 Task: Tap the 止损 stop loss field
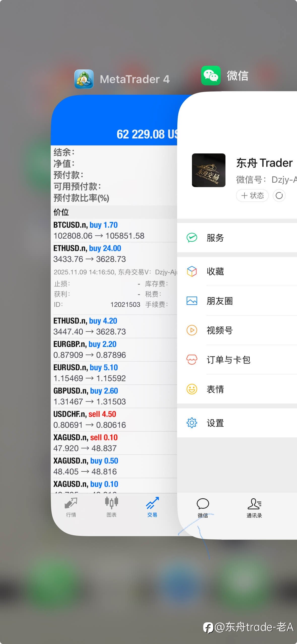97,284
